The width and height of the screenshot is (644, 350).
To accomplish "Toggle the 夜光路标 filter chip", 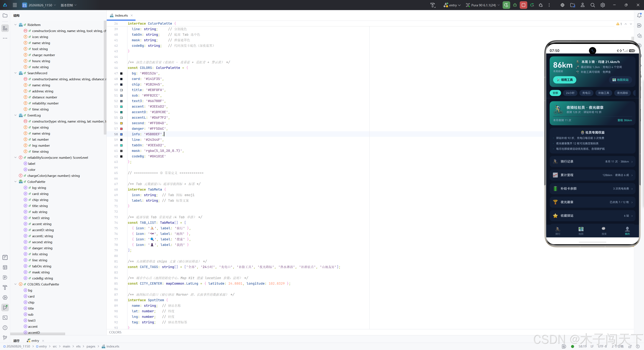I will coord(622,93).
